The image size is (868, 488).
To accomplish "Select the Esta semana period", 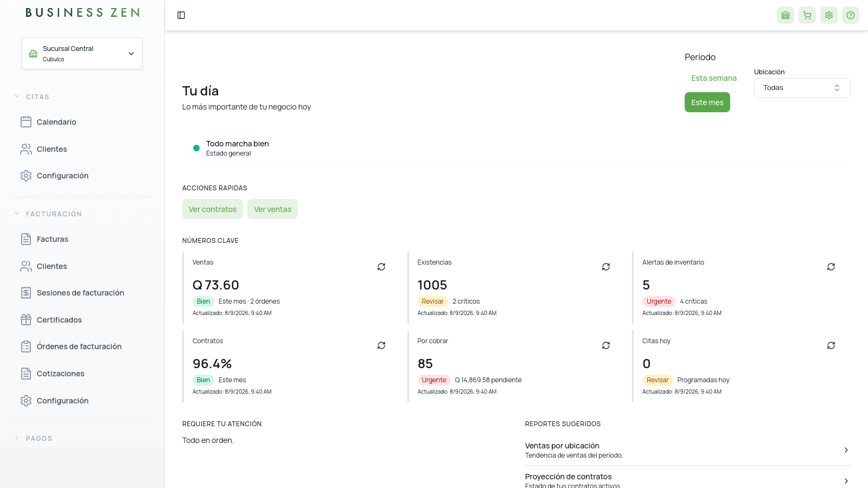I will coord(714,78).
